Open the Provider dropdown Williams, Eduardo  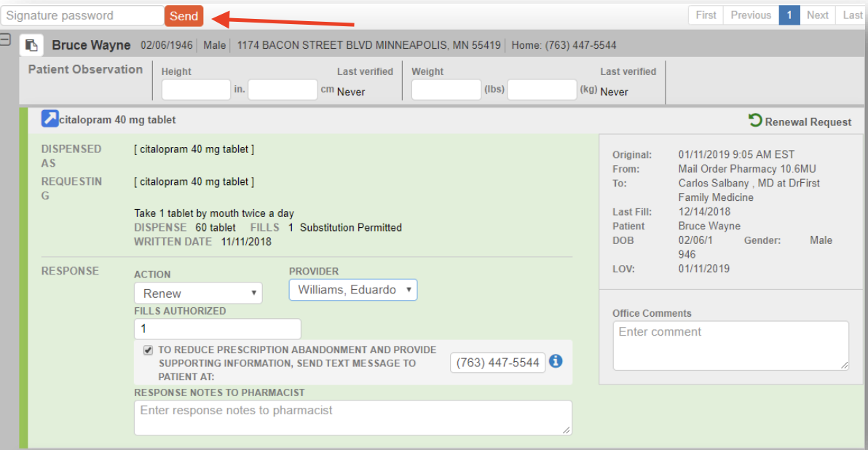pos(353,290)
